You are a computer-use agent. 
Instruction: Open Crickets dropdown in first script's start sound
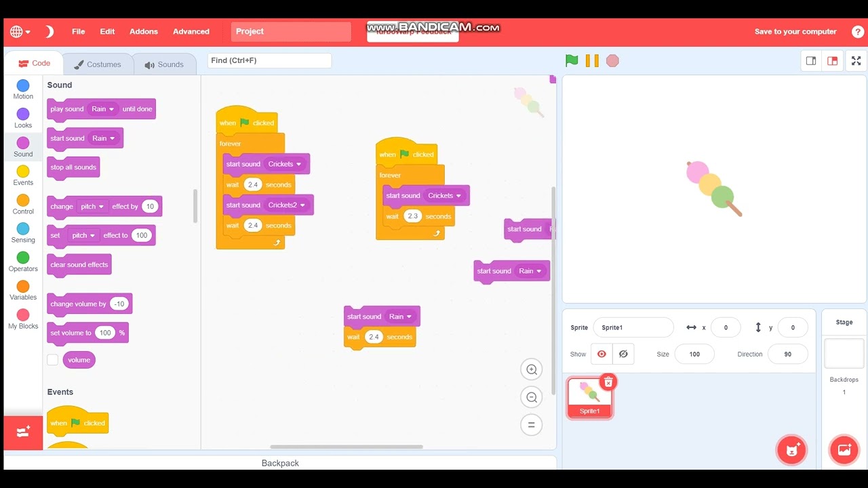[285, 164]
